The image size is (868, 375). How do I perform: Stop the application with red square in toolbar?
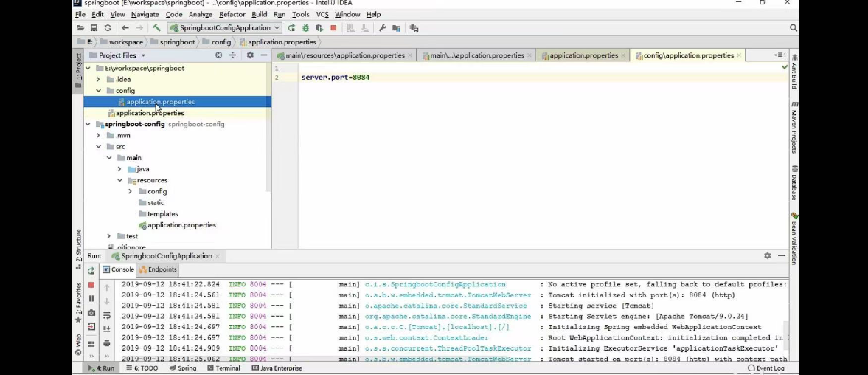click(x=333, y=28)
